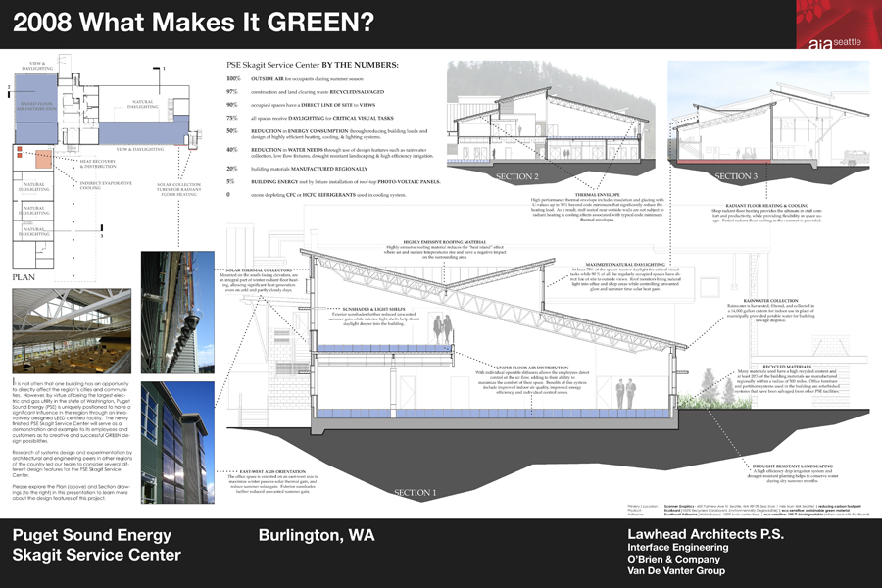Click the SUNSHADES & LIGHT SHELFS annotation
The height and width of the screenshot is (588, 882).
tap(374, 317)
